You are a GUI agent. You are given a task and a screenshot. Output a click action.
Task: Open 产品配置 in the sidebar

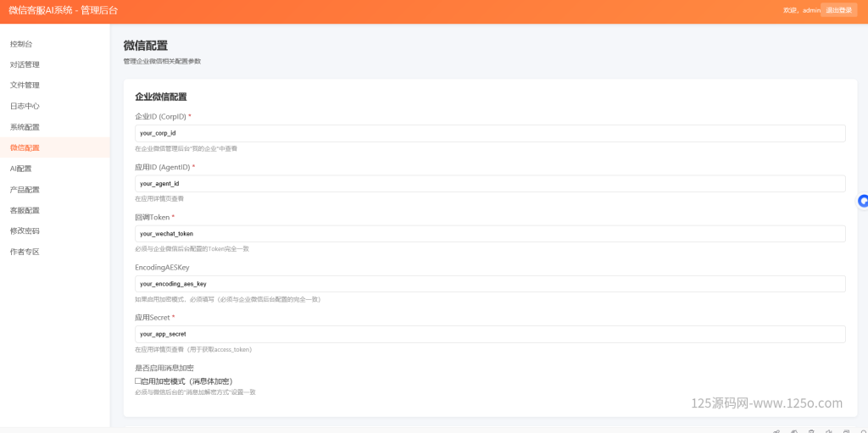(25, 190)
